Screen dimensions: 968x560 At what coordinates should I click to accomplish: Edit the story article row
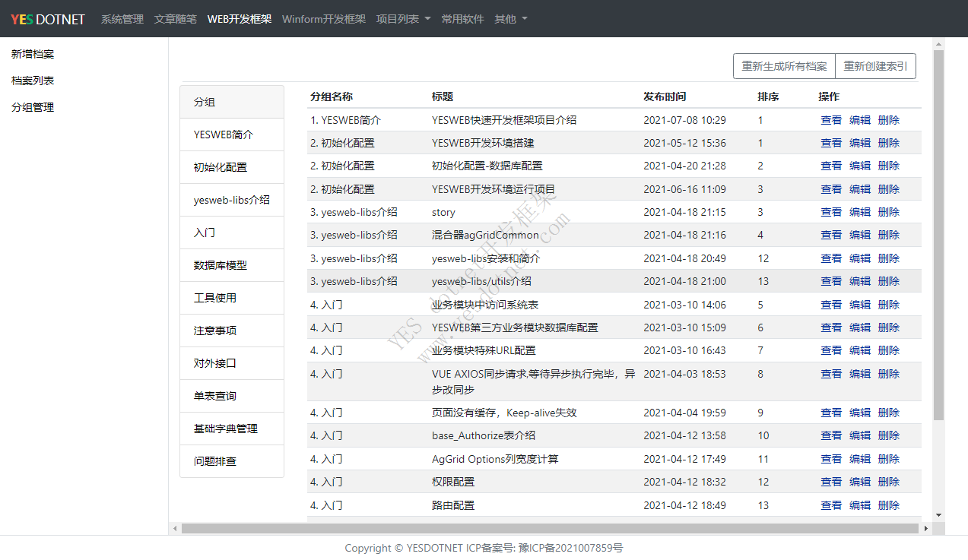tap(859, 212)
